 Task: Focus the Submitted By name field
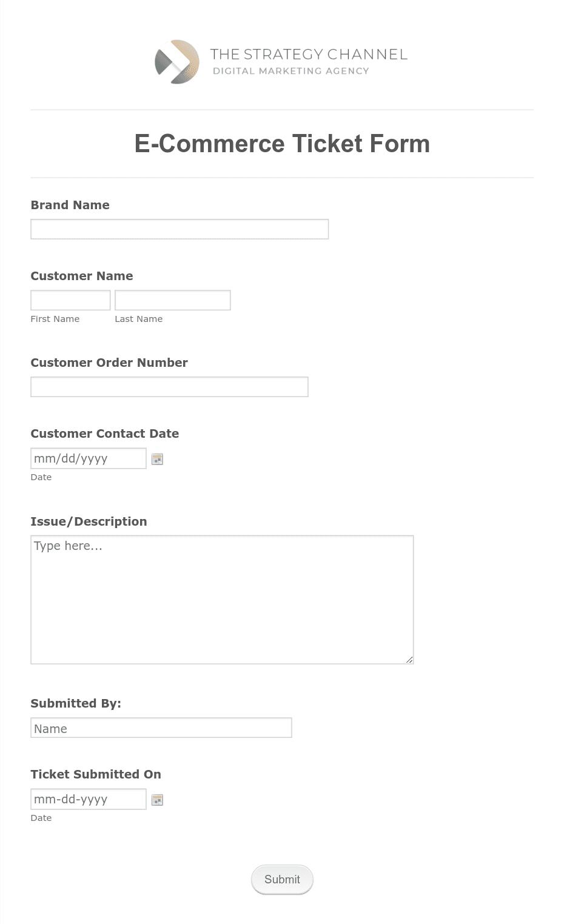point(161,728)
